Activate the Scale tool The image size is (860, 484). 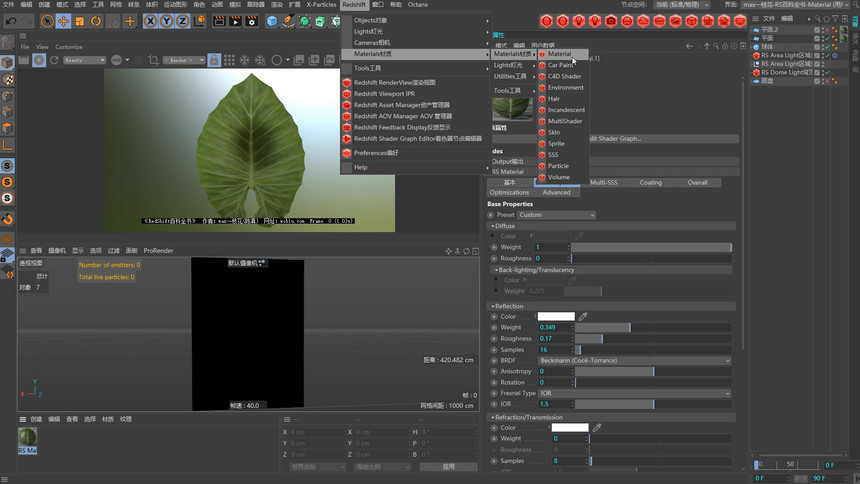pos(80,21)
